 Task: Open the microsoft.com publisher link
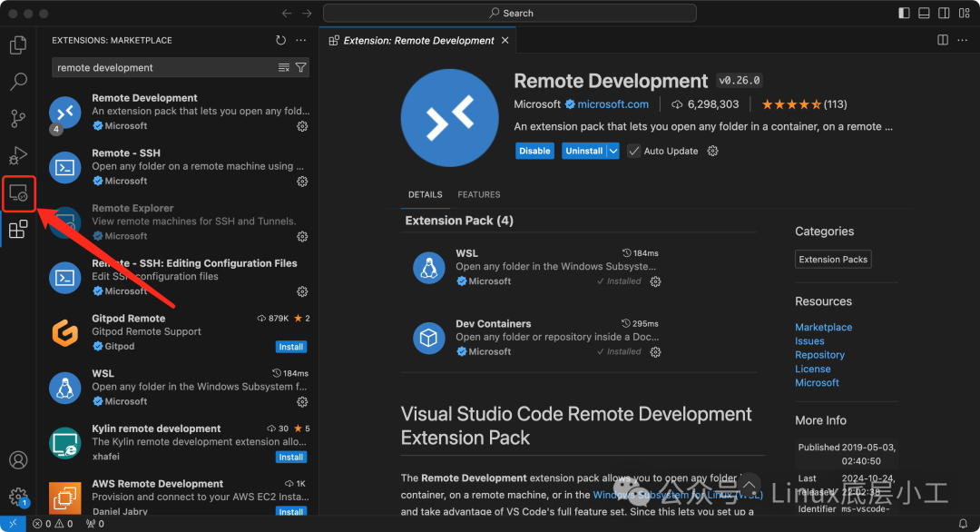612,104
